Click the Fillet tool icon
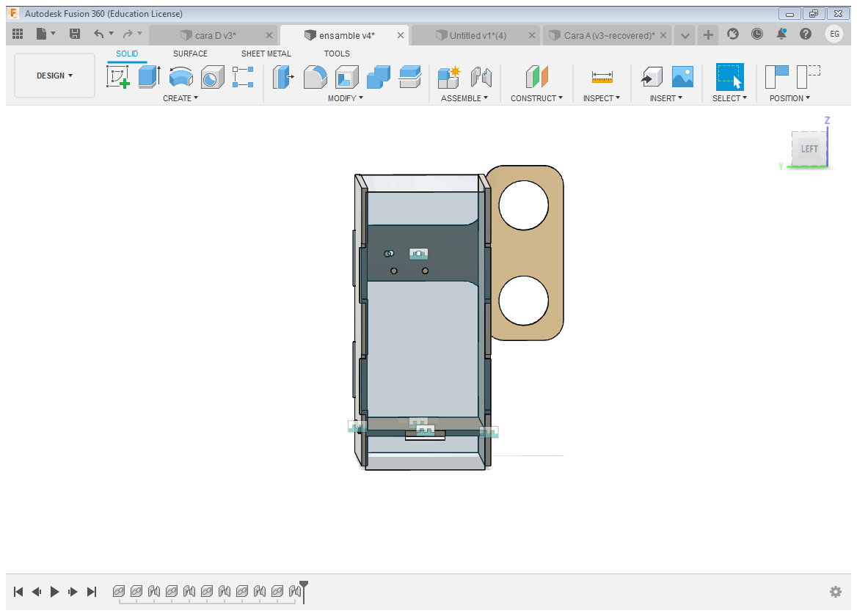857x616 pixels. 315,77
